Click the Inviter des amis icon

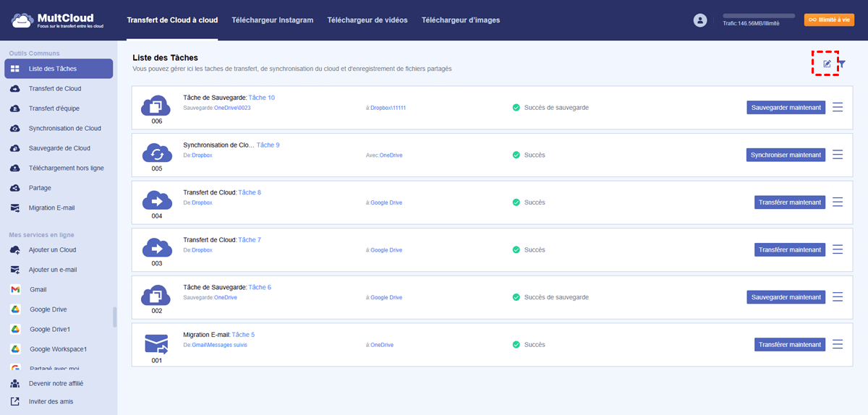pos(15,401)
